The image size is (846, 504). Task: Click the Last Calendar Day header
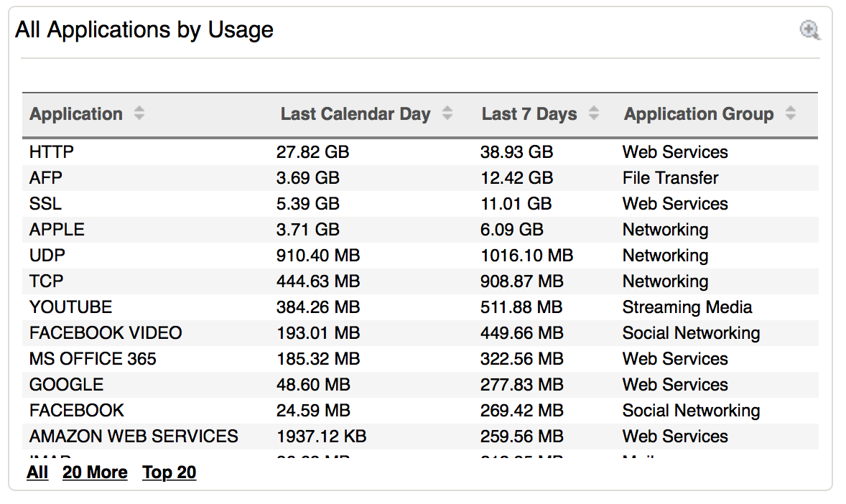tap(355, 114)
